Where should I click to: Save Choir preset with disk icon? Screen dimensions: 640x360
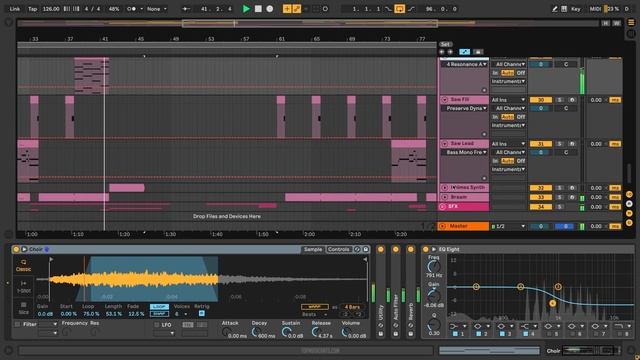366,249
